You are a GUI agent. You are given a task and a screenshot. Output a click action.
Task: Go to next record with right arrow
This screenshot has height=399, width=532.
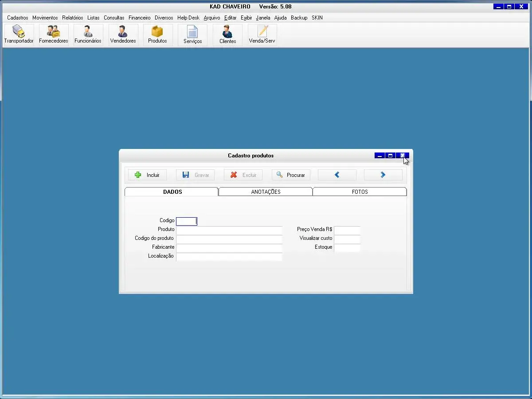pyautogui.click(x=383, y=175)
